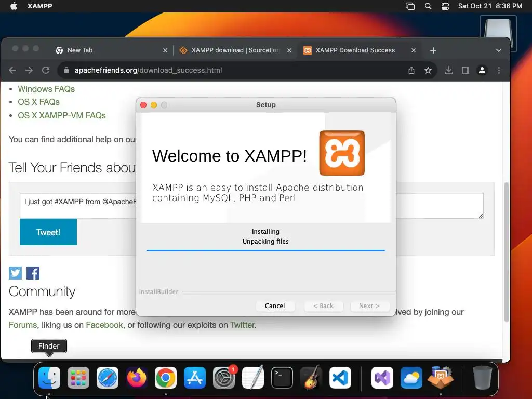This screenshot has width=532, height=399.
Task: Follow the Forums link
Action: (x=23, y=325)
